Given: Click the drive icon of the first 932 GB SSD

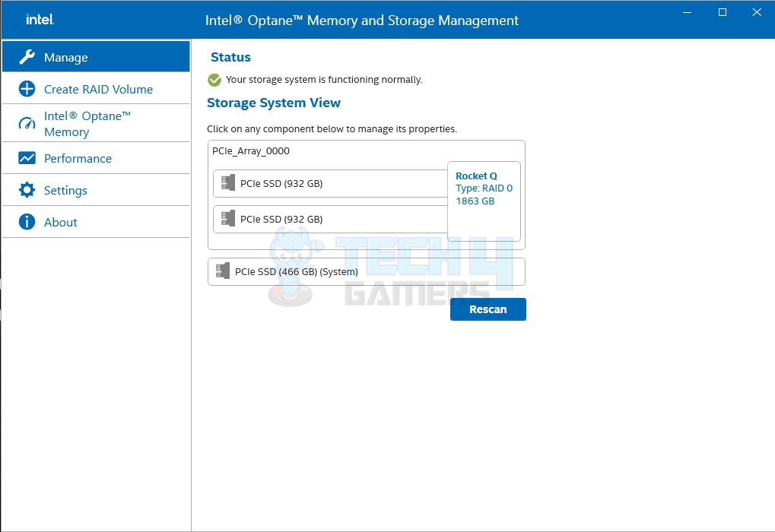Looking at the screenshot, I should [x=228, y=182].
